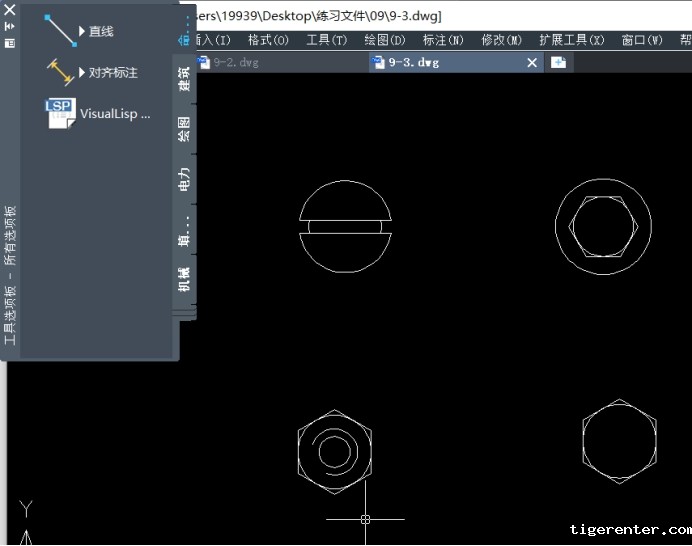Open the 格式(O) menu
Screen dimensions: 692x546
point(267,40)
